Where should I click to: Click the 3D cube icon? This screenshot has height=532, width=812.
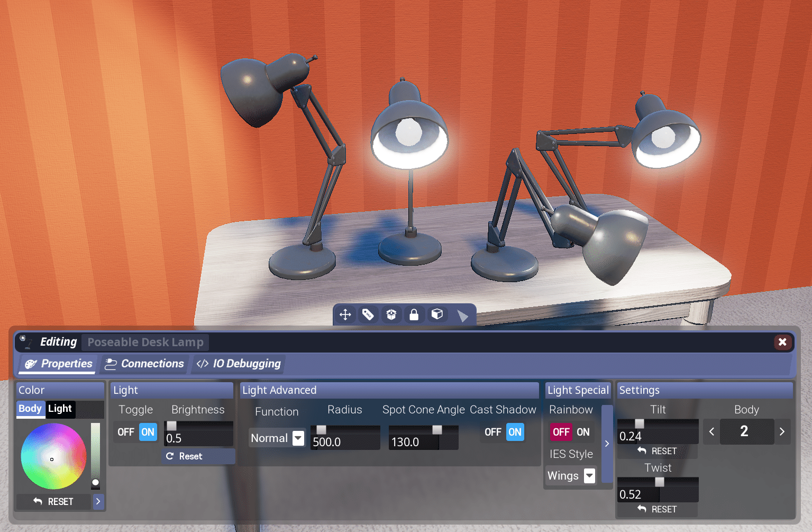pyautogui.click(x=437, y=314)
